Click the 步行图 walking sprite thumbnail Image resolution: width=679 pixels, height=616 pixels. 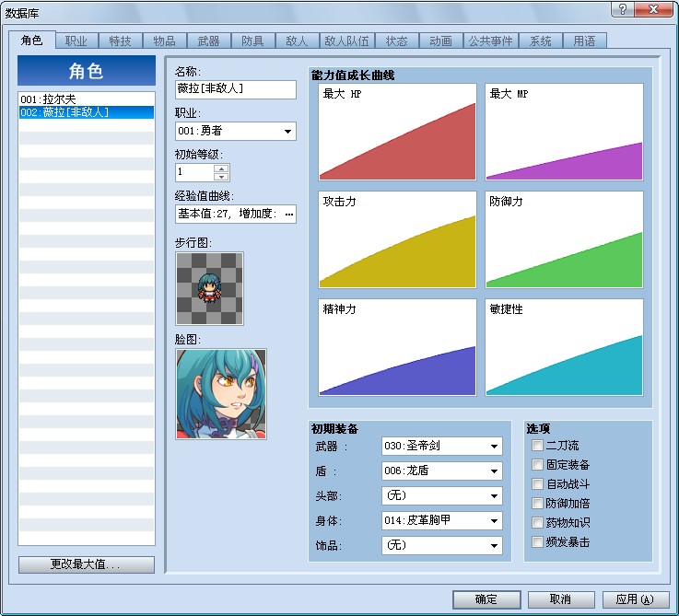point(209,288)
